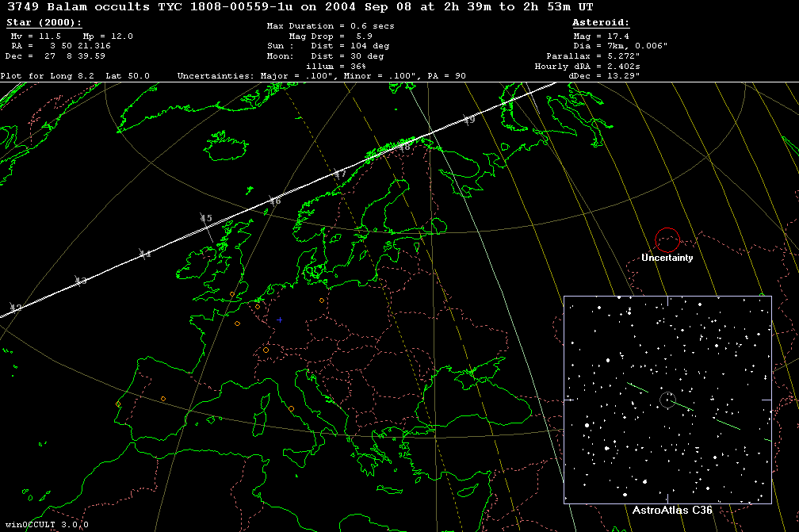This screenshot has width=799, height=532.
Task: Click the Lisbon orange city marker
Action: tap(118, 404)
